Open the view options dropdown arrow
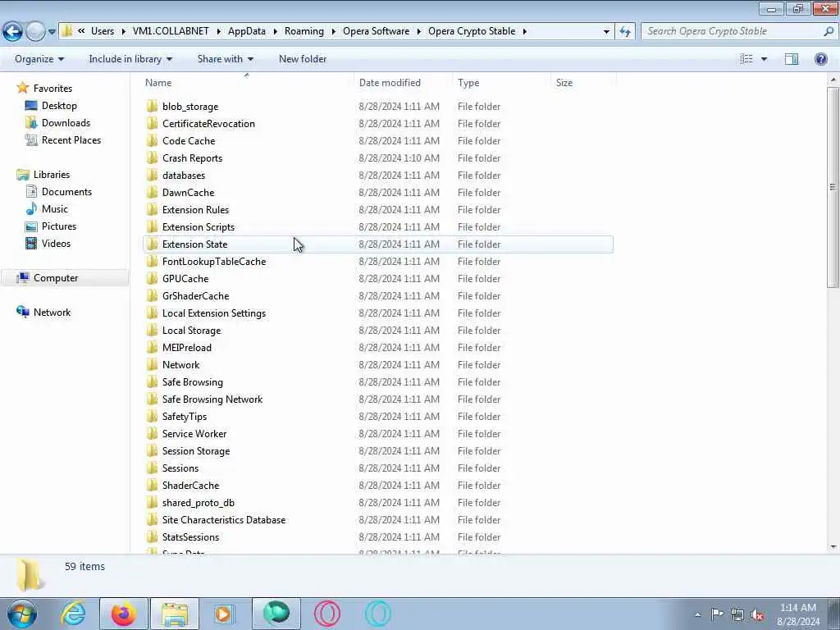This screenshot has width=840, height=630. click(x=764, y=59)
